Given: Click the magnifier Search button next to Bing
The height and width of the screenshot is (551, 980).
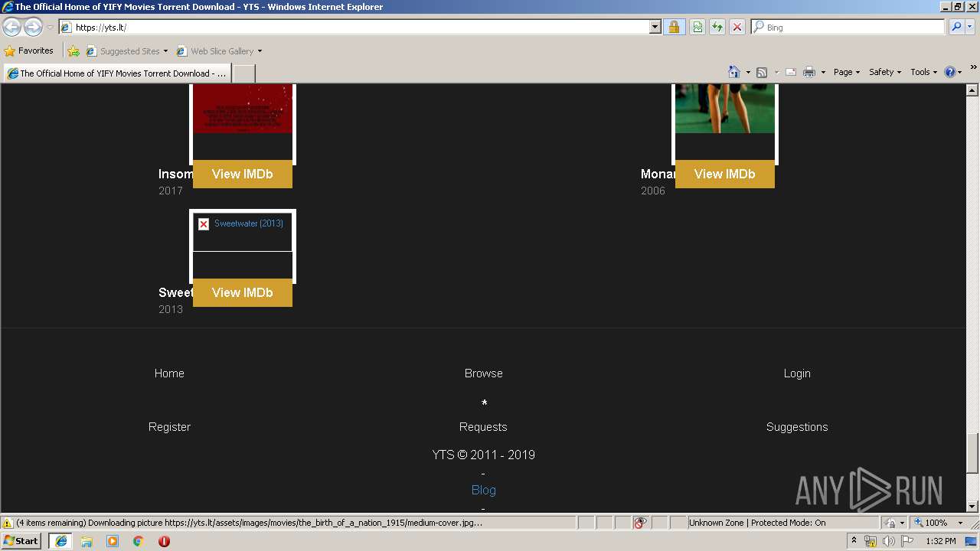Looking at the screenshot, I should coord(956,27).
